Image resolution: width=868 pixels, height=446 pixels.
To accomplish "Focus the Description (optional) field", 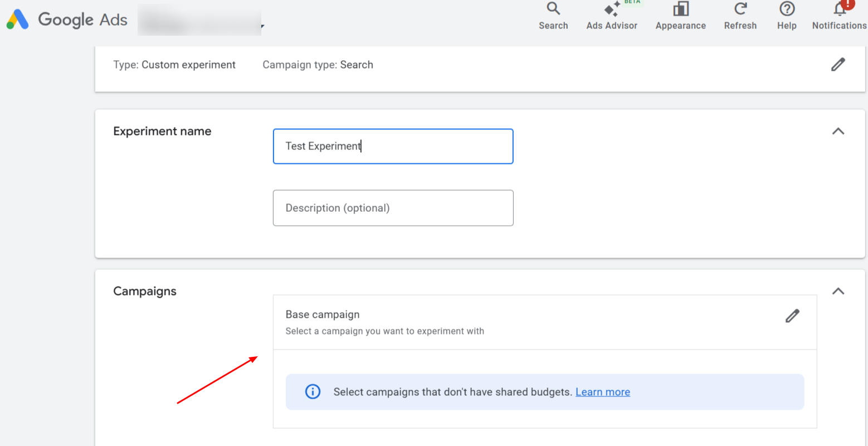I will (x=393, y=208).
